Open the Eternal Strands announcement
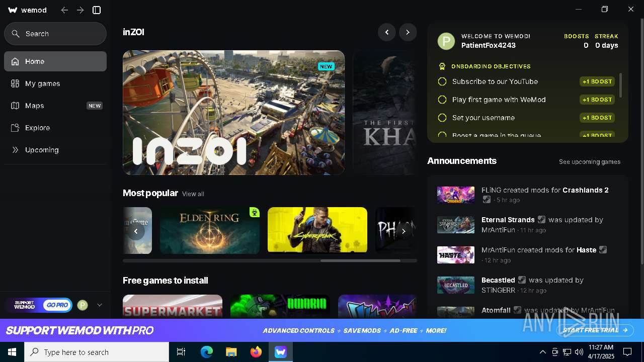Viewport: 644px width, 362px height. 527,225
